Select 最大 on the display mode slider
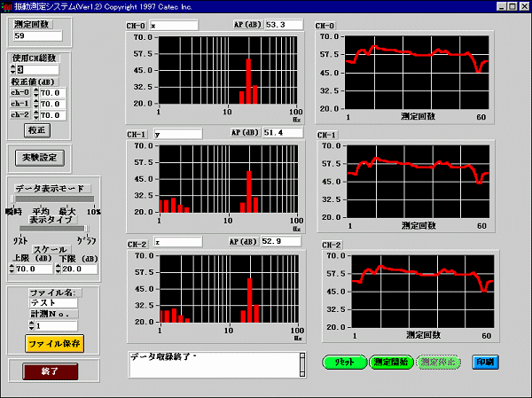Image resolution: width=532 pixels, height=398 pixels. tap(67, 212)
